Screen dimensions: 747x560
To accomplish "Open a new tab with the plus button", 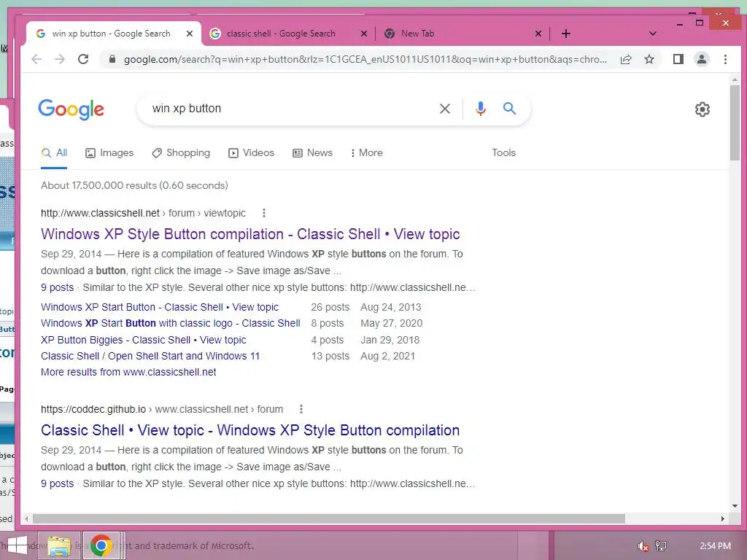I will click(566, 34).
